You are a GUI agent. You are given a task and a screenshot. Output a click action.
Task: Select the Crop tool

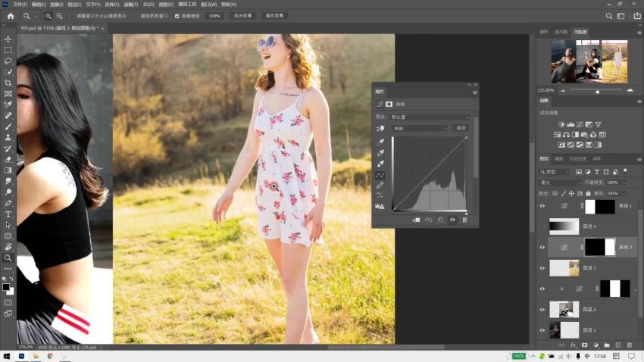[x=8, y=83]
